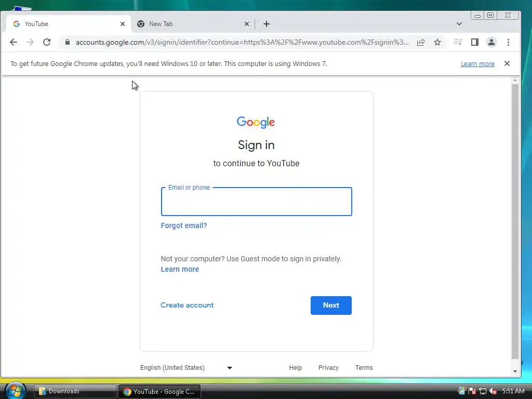This screenshot has width=532, height=399.
Task: Click the forward navigation arrow
Action: pyautogui.click(x=30, y=42)
